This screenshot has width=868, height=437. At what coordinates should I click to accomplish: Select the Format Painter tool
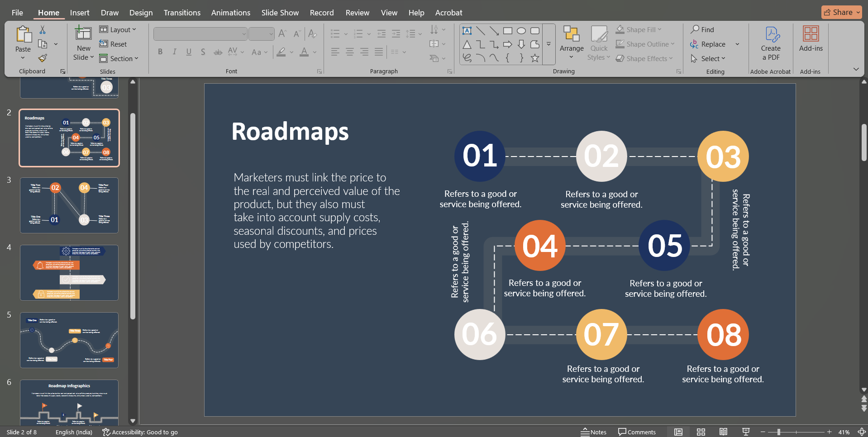tap(42, 58)
